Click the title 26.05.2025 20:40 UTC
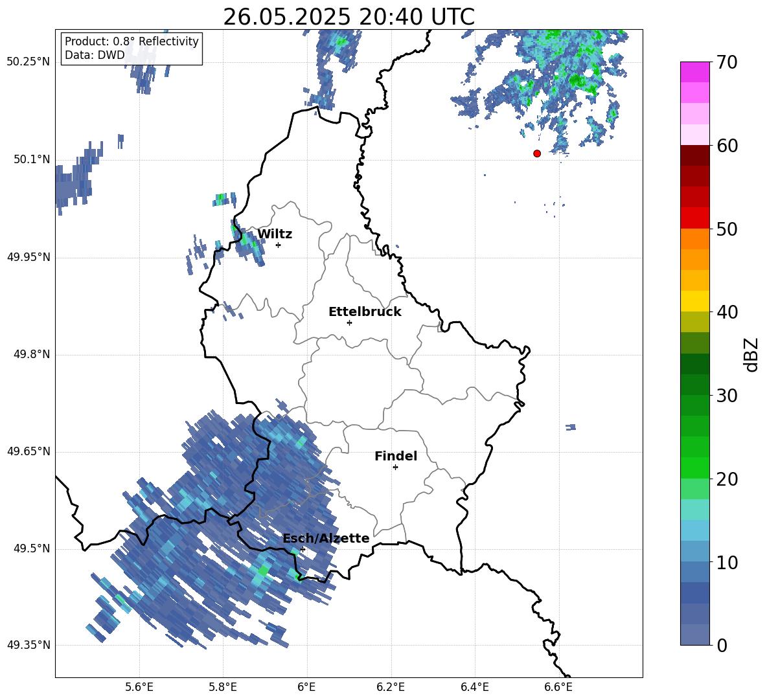767x700 pixels. point(349,17)
